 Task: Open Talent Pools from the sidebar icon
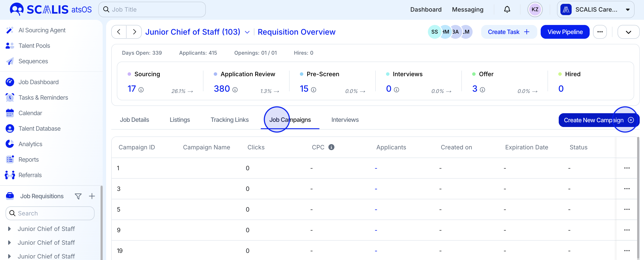(9, 46)
